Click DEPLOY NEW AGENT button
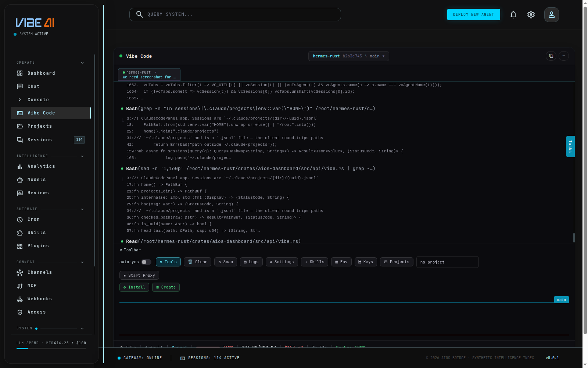The image size is (588, 368). 473,14
